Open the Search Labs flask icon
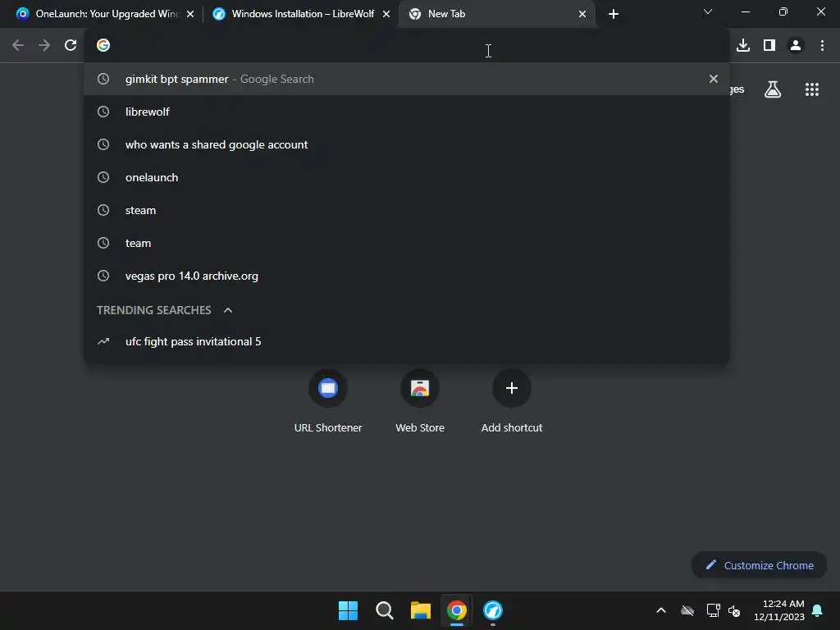This screenshot has width=840, height=630. click(x=773, y=89)
